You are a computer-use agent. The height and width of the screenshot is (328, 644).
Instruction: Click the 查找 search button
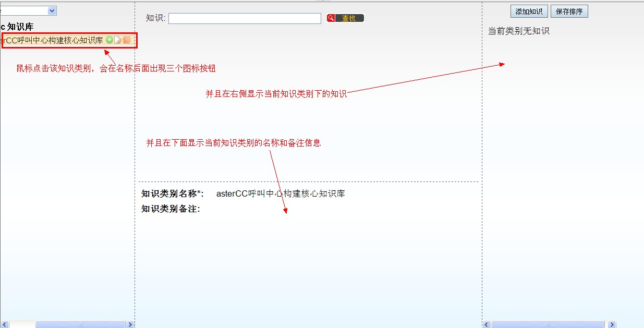[x=345, y=18]
